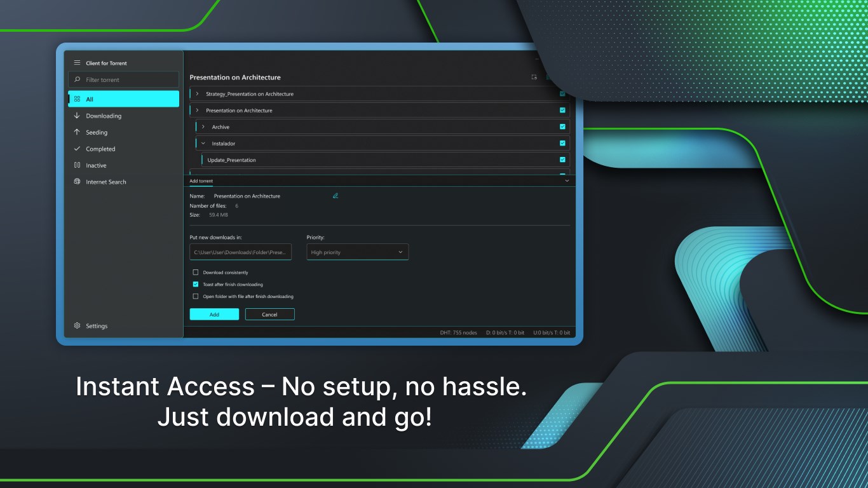The height and width of the screenshot is (488, 868).
Task: Click the Inactive pause icon in sidebar
Action: 78,165
